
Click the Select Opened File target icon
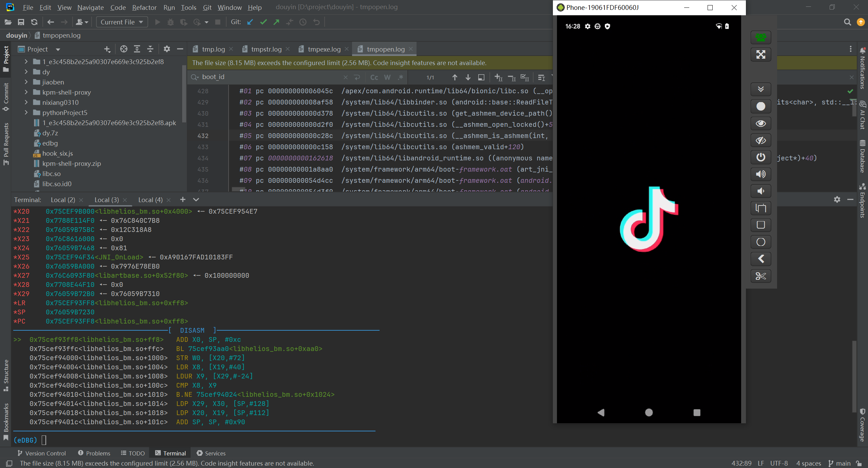(123, 49)
